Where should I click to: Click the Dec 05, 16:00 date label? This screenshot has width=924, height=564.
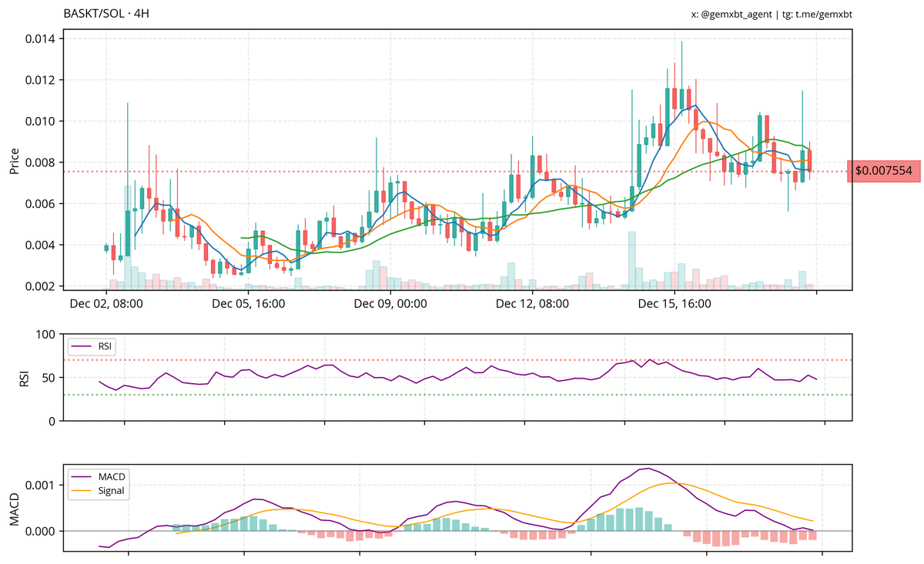point(249,303)
